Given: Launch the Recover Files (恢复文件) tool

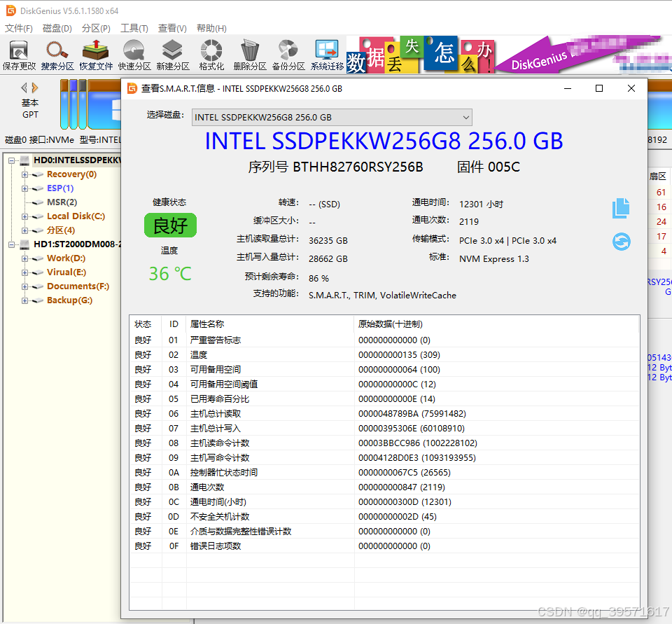Looking at the screenshot, I should tap(96, 55).
